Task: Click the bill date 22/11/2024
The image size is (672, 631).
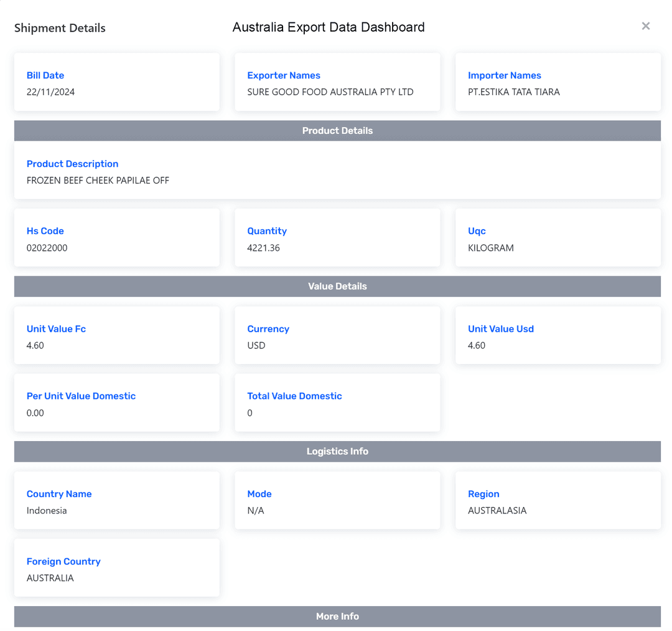Action: click(50, 92)
